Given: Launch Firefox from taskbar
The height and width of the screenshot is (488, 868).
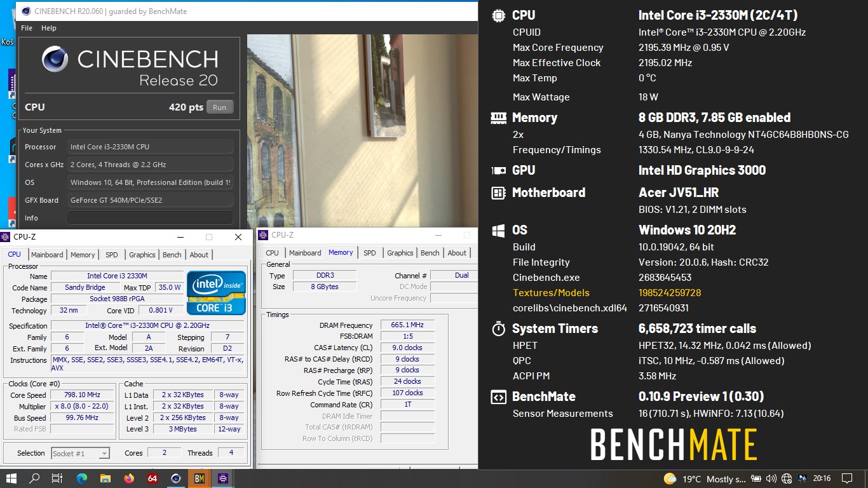Looking at the screenshot, I should tap(129, 478).
